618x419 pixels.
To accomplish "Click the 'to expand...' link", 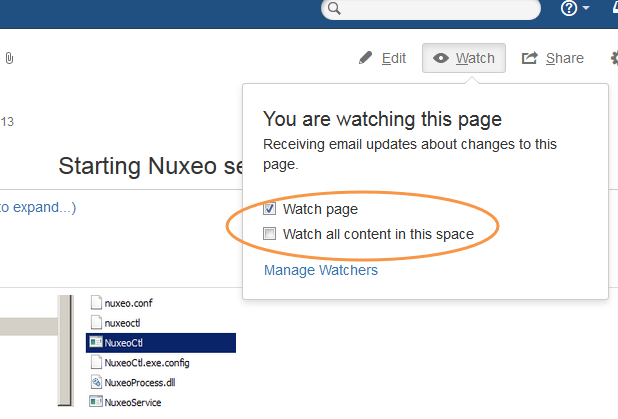I will click(38, 208).
